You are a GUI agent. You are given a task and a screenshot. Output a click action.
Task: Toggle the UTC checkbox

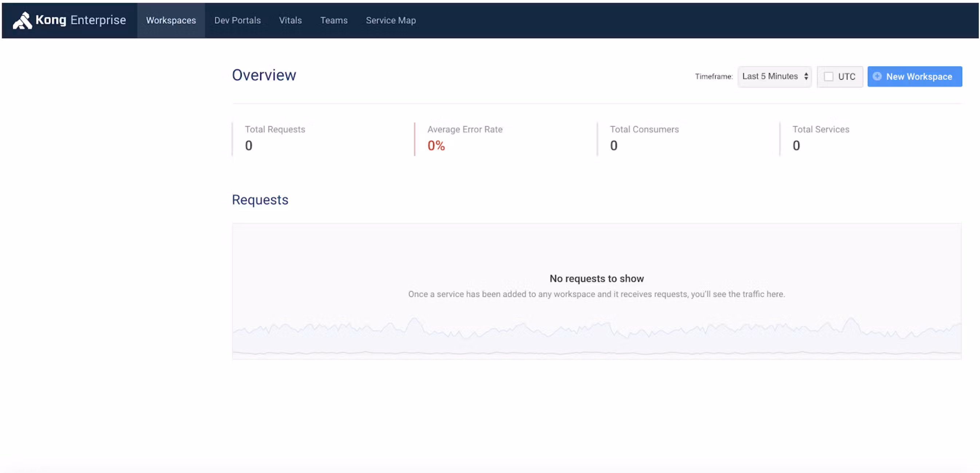(x=829, y=77)
